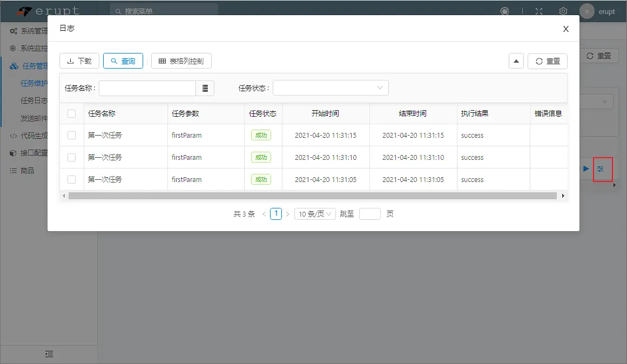Open the 10 条/页 page size dropdown

(315, 213)
